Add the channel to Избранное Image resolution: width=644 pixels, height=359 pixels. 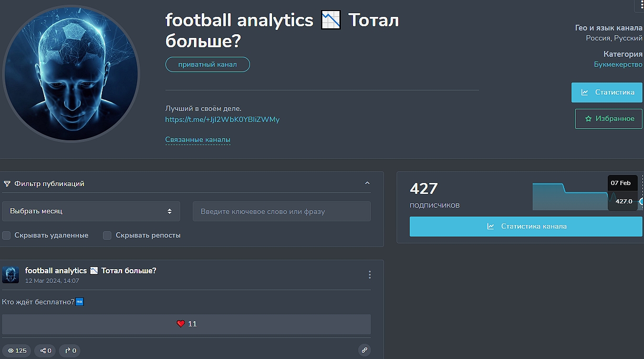(608, 119)
